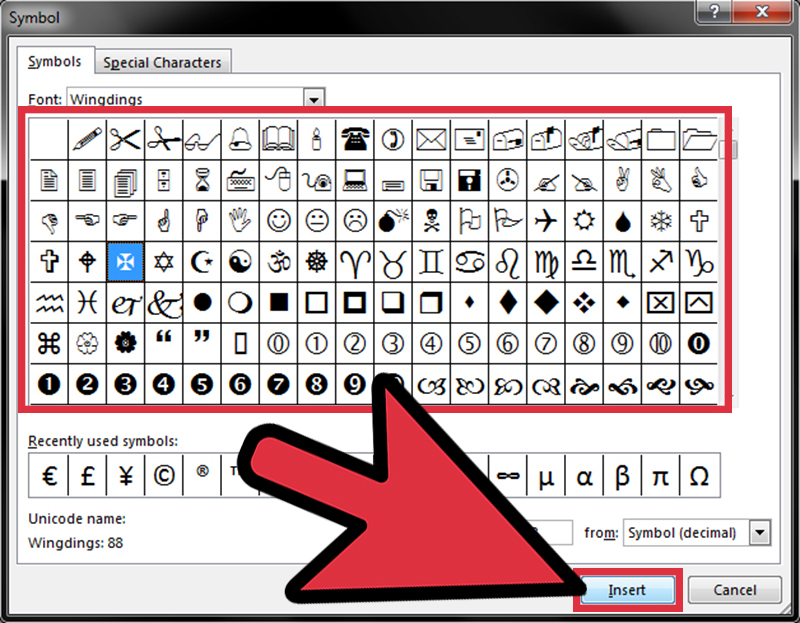Select the highlighted Maltese cross symbol

(x=126, y=262)
